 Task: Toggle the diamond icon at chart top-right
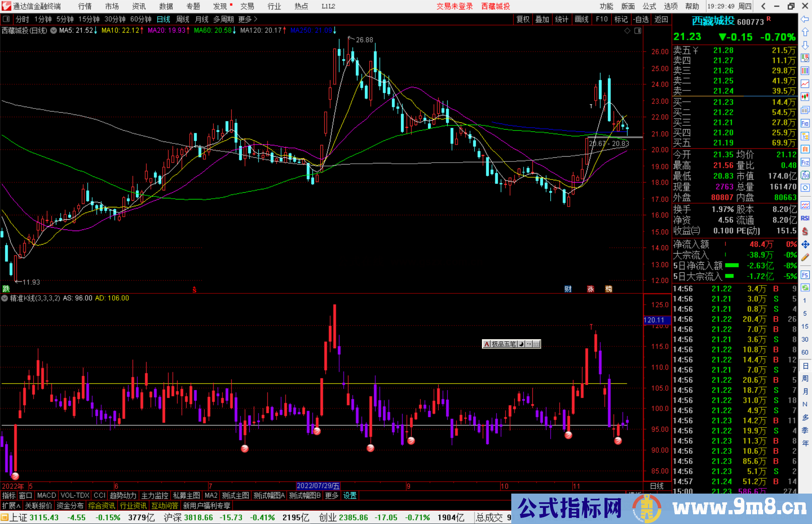[627, 31]
